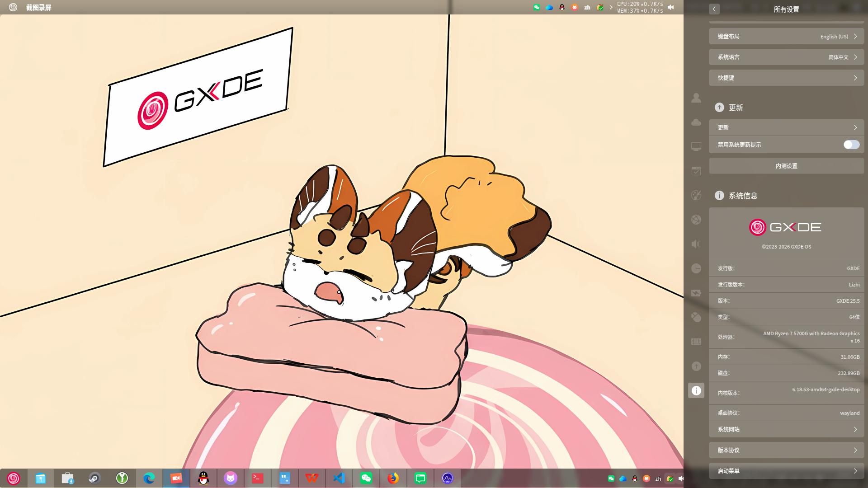Image resolution: width=868 pixels, height=488 pixels.
Task: Open the 系统网站 row
Action: (786, 429)
